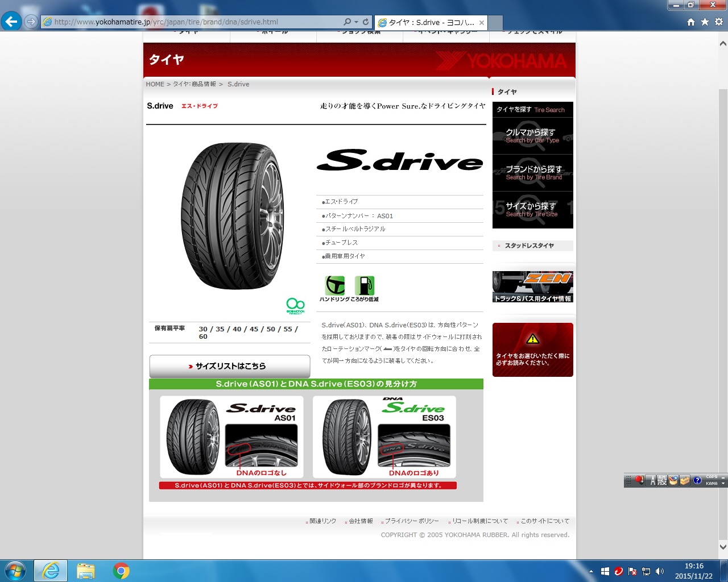Open Internet Explorer from the taskbar
The image size is (728, 582).
(x=51, y=571)
